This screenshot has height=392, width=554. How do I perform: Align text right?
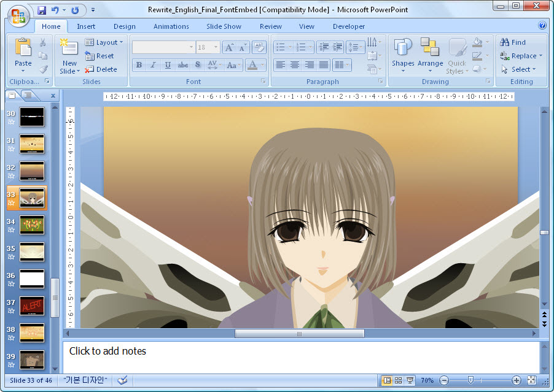point(309,65)
